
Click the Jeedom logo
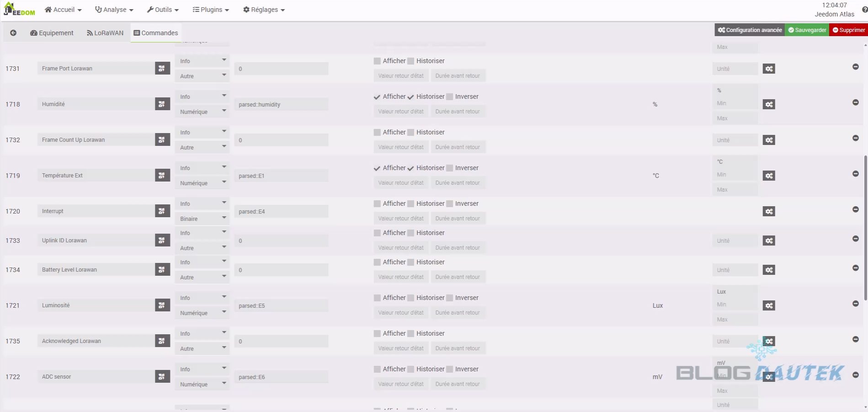[x=19, y=10]
